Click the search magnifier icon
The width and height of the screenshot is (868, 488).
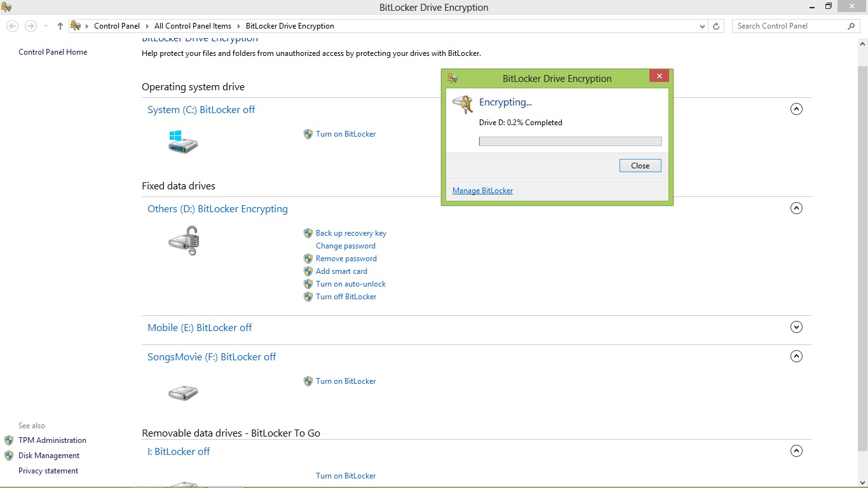851,26
